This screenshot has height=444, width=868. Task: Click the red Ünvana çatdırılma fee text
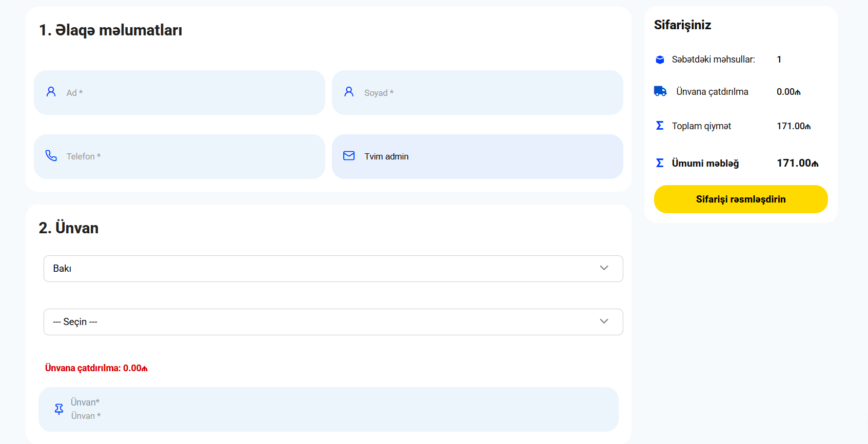pyautogui.click(x=96, y=368)
